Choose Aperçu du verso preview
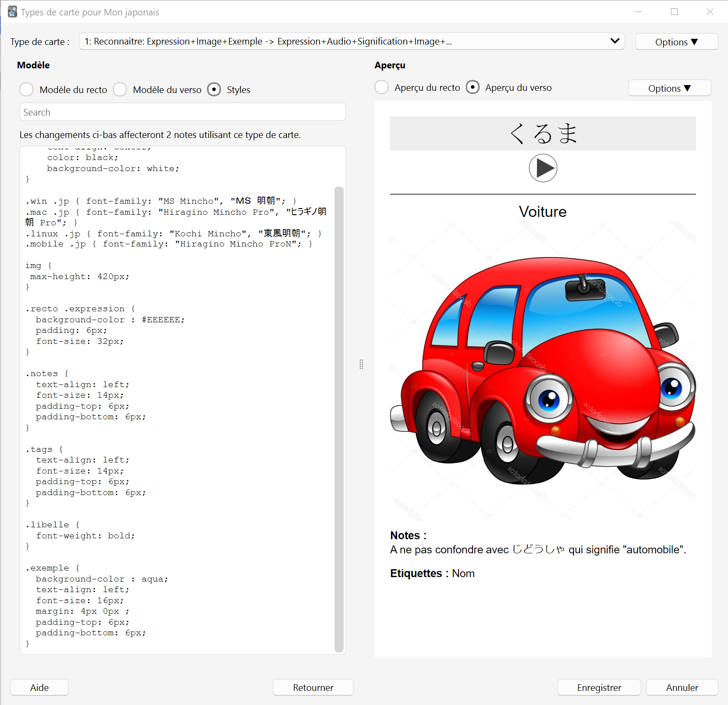Image resolution: width=728 pixels, height=705 pixels. click(473, 87)
